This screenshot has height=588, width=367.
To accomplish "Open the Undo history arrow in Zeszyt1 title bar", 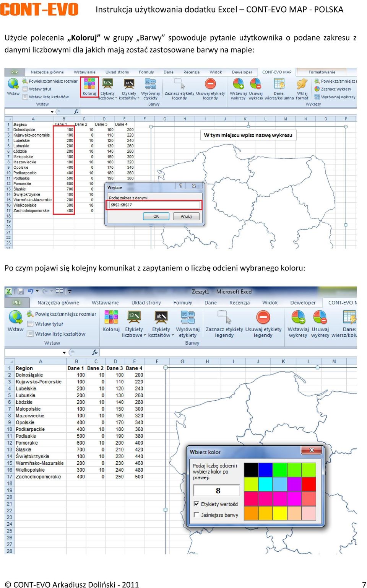I will (x=37, y=292).
